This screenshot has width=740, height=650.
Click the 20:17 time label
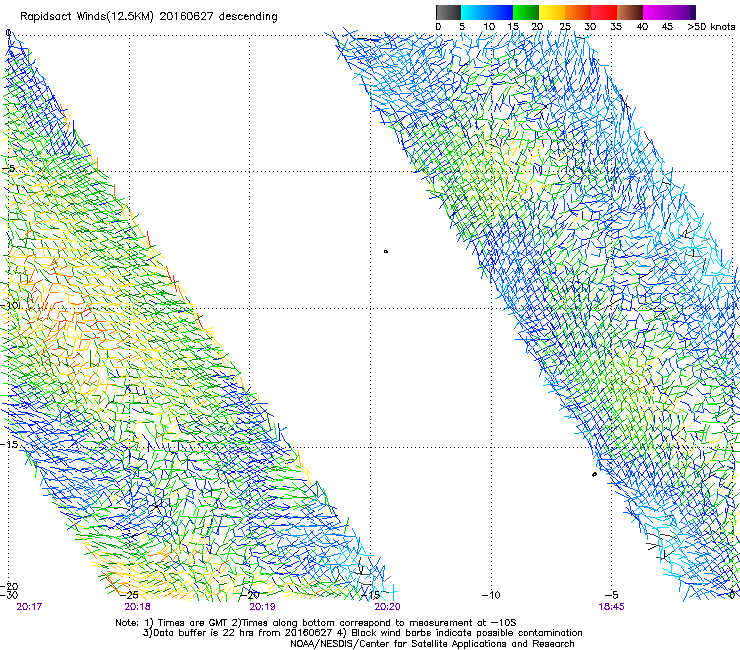[29, 607]
